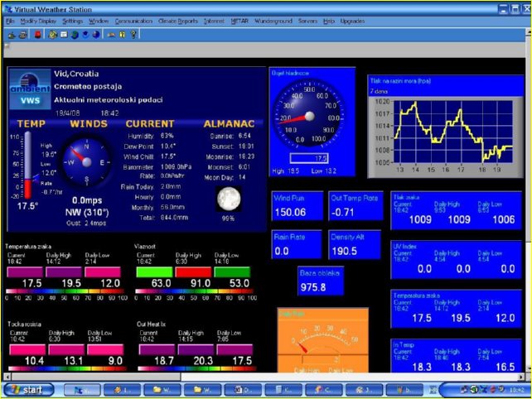Viewport: 532px width, 399px height.
Task: Open the Upgrades menu
Action: point(352,21)
